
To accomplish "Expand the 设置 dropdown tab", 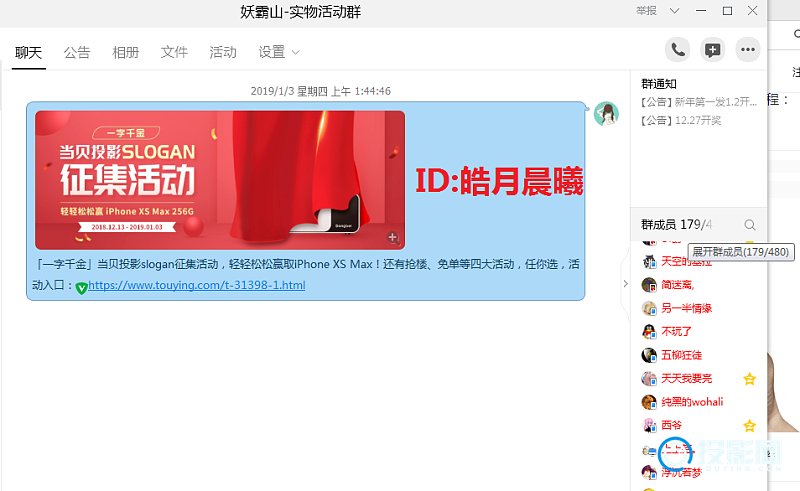I will (x=278, y=52).
